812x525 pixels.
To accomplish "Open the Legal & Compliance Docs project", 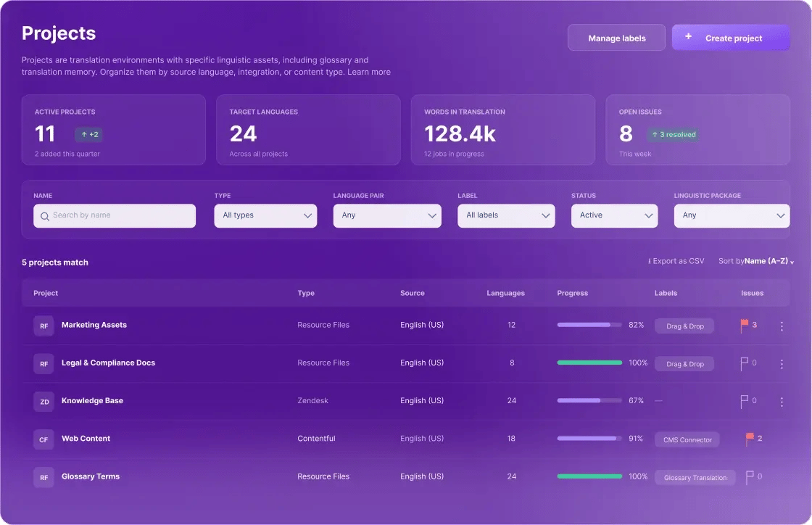I will [108, 363].
